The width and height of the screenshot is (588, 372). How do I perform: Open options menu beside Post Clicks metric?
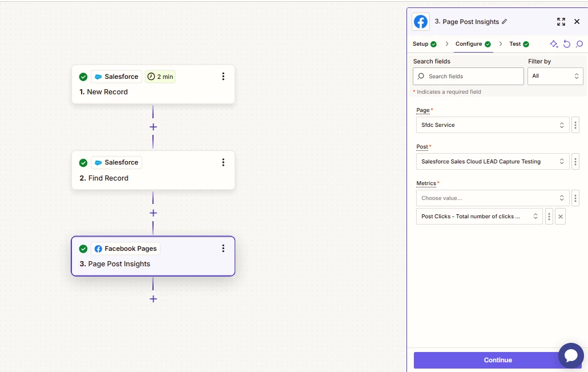[x=549, y=217]
